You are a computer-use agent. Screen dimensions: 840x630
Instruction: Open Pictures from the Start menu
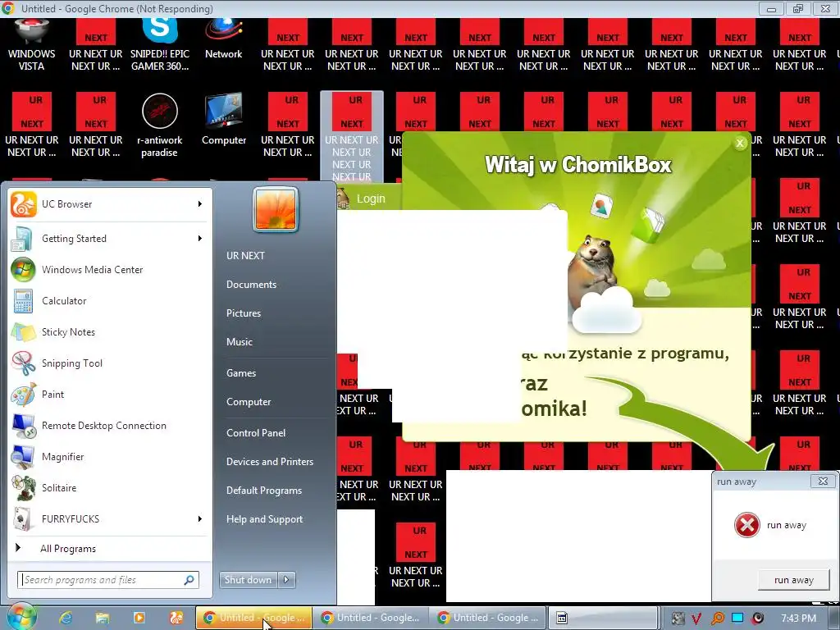tap(243, 313)
